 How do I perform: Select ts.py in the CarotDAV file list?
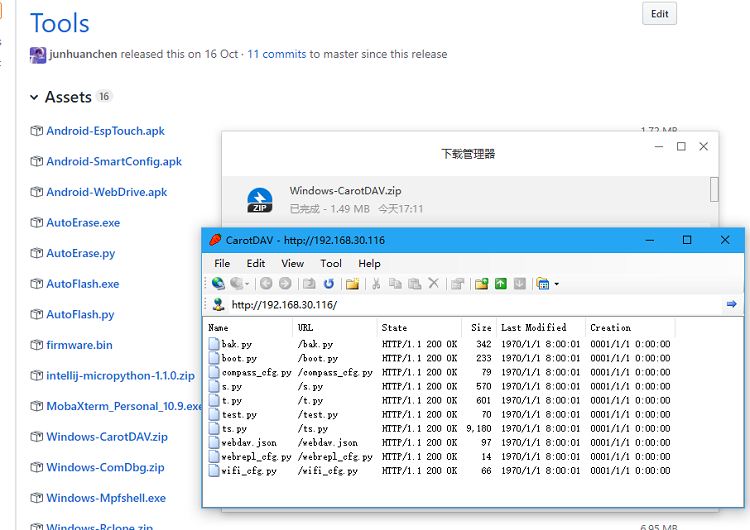234,429
